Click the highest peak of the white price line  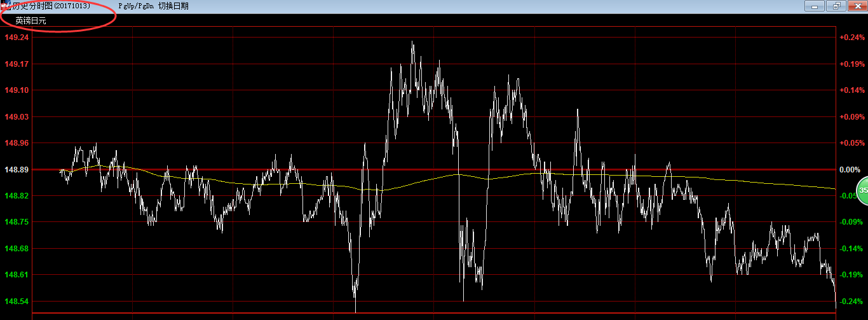tap(412, 42)
